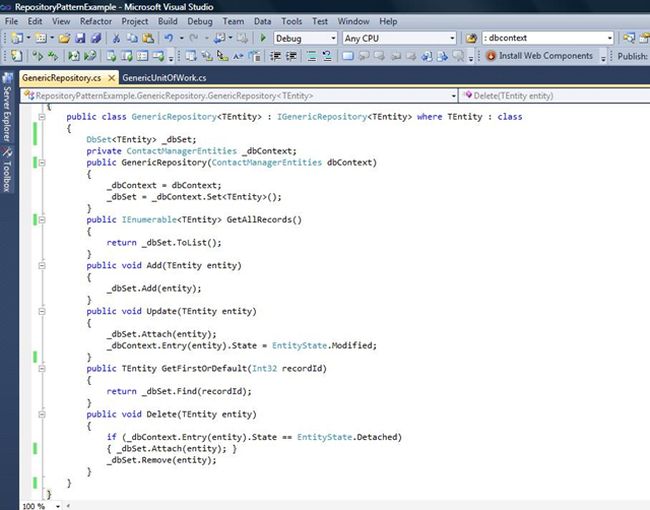This screenshot has height=510, width=650.
Task: Start debugging with the green play icon
Action: tap(262, 38)
